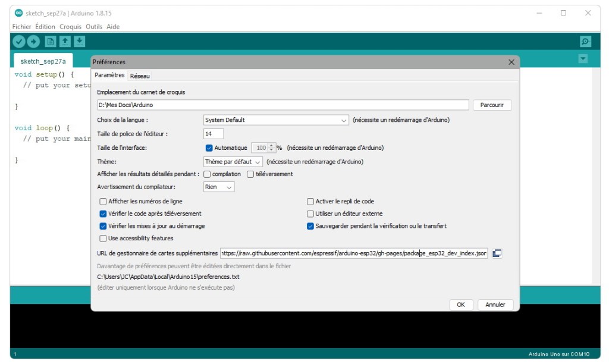This screenshot has width=609, height=364.
Task: Toggle Activer le repli de code
Action: pyautogui.click(x=310, y=202)
